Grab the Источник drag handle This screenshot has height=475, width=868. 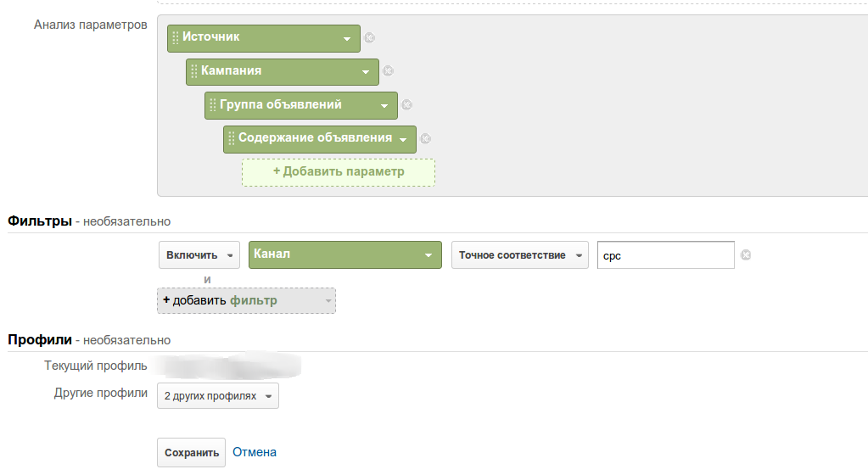176,37
